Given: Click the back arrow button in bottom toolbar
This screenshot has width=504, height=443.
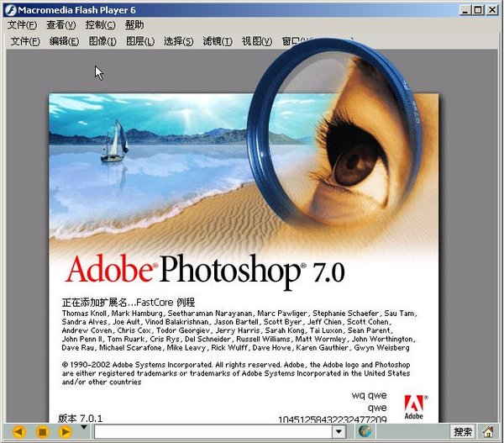Looking at the screenshot, I should (18, 432).
